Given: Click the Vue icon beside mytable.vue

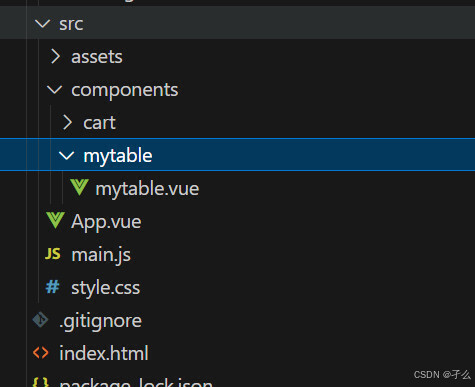Looking at the screenshot, I should [79, 187].
